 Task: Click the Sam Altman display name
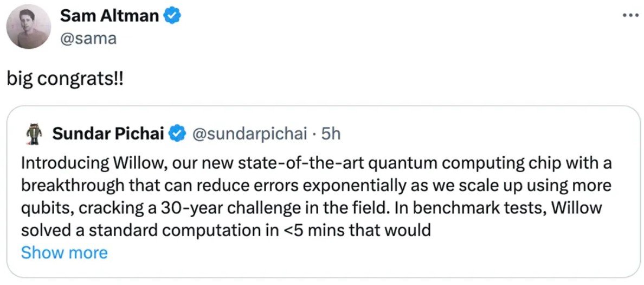(x=109, y=16)
